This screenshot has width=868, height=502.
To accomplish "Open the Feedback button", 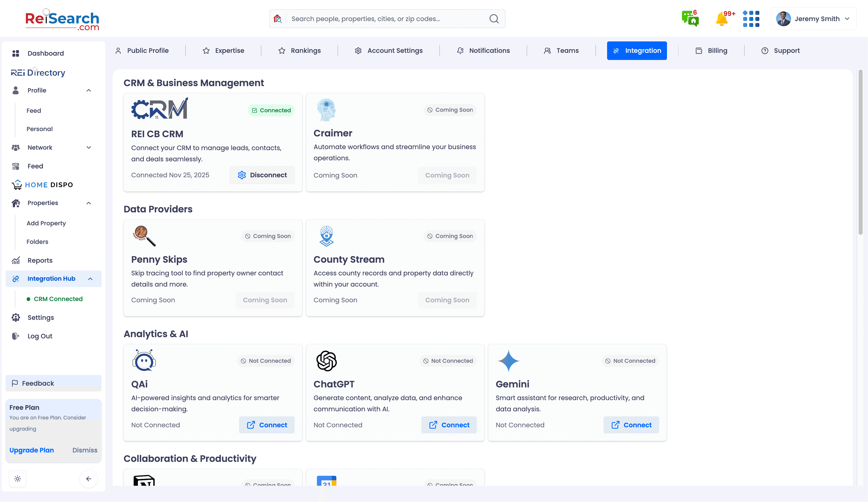I will [x=53, y=383].
